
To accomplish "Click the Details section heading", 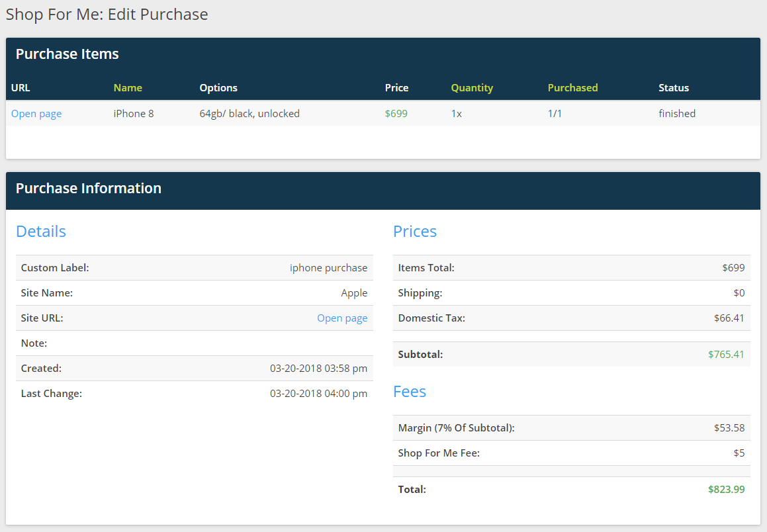I will 41,232.
